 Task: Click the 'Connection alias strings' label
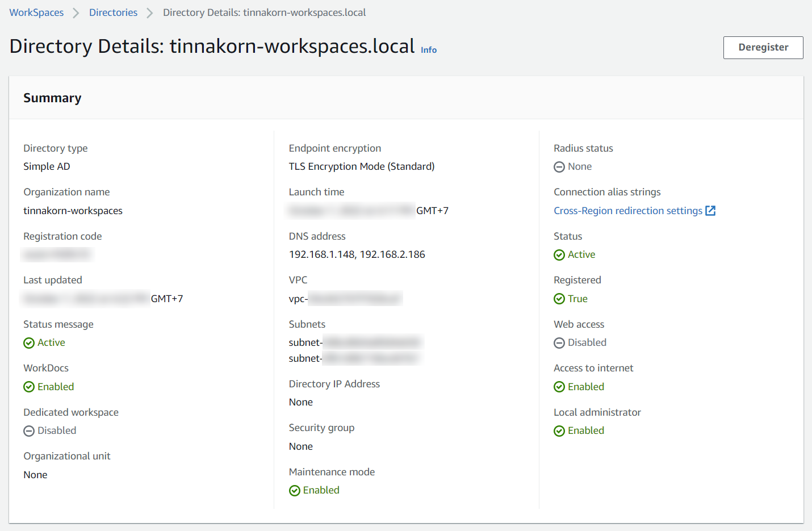[607, 192]
